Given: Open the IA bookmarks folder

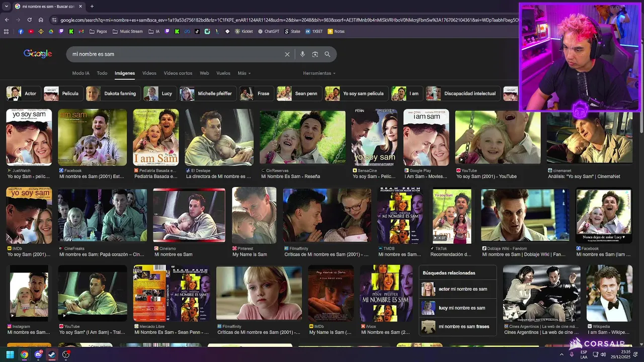Looking at the screenshot, I should pyautogui.click(x=154, y=31).
